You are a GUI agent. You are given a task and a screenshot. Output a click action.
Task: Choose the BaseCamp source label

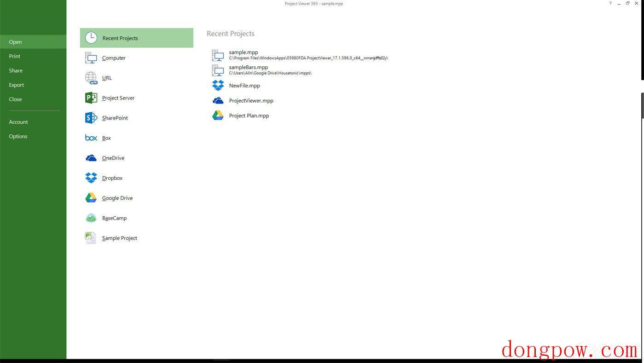coord(114,218)
